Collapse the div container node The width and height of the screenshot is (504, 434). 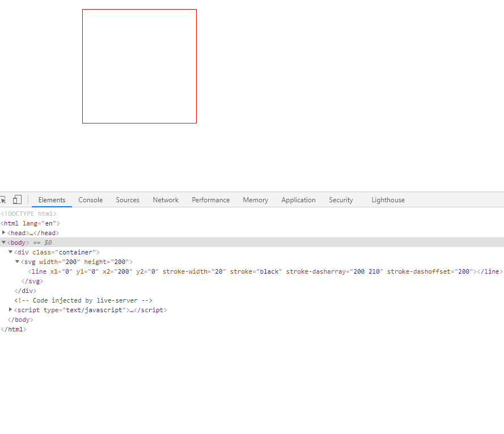tap(10, 252)
